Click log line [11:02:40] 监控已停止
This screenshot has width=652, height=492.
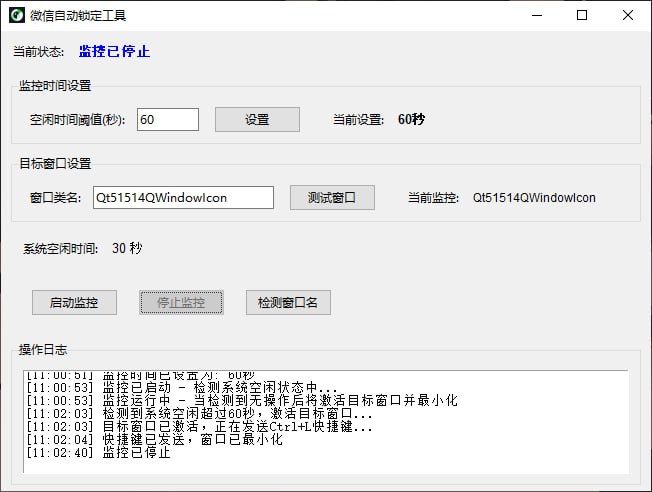[99, 452]
